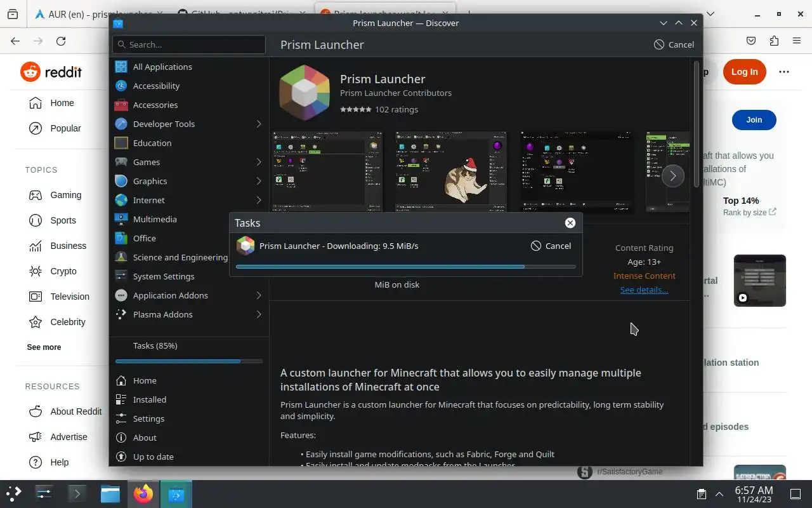Open the Office category icon
This screenshot has height=508, width=812.
coord(121,238)
